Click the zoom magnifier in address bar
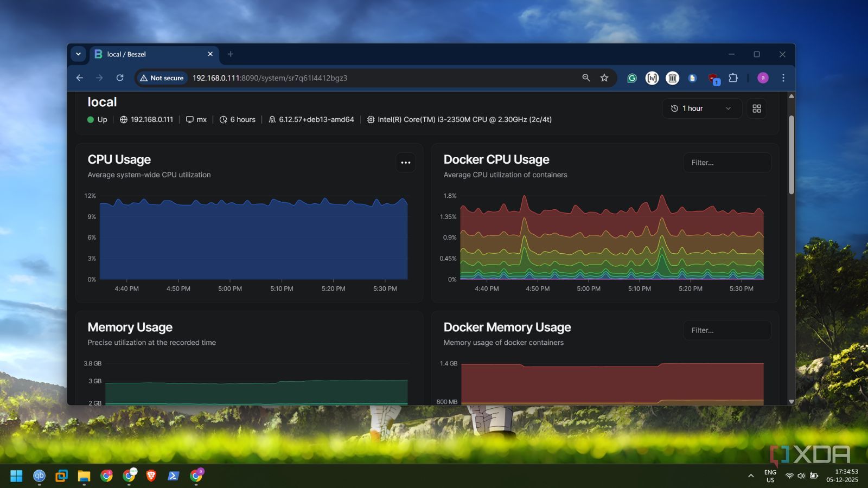The image size is (868, 488). (x=586, y=78)
